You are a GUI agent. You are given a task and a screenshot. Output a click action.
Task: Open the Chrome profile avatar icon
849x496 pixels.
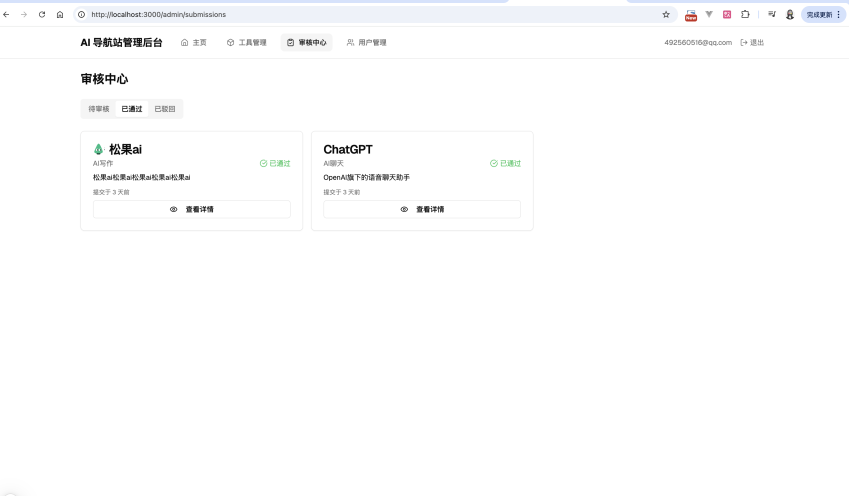coord(790,15)
